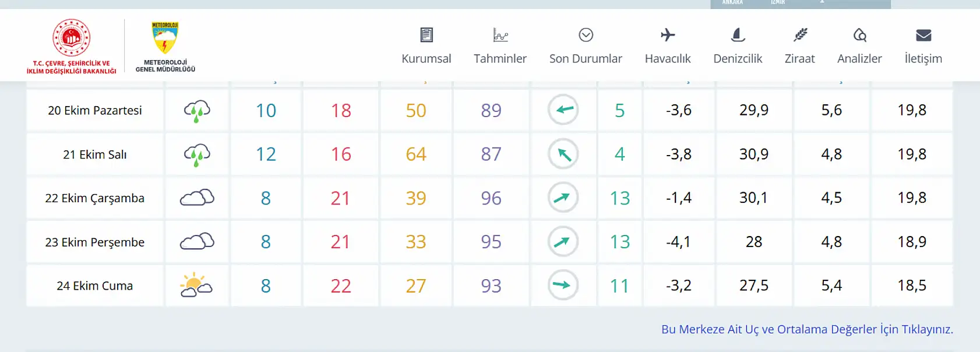Select the rain cloud icon for 20 Ekim Pazartesi
This screenshot has height=352, width=980.
196,110
